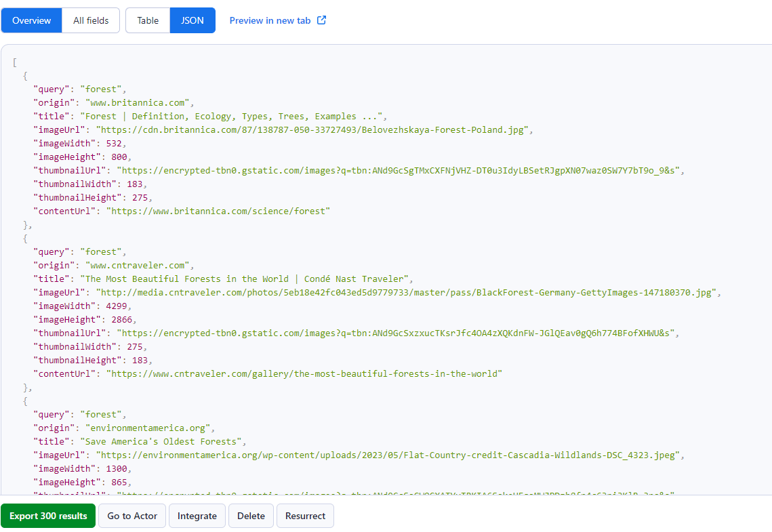
Task: Open Preview in new tab link
Action: (x=278, y=20)
